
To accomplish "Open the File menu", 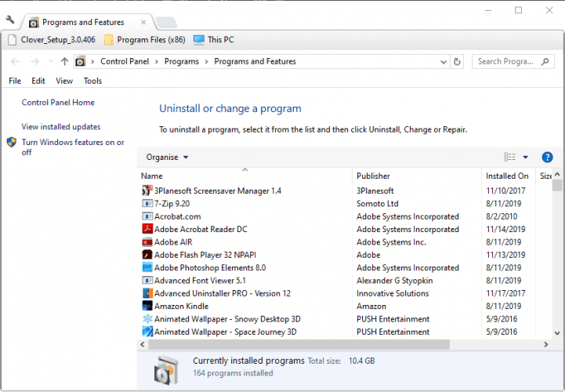I will point(15,81).
